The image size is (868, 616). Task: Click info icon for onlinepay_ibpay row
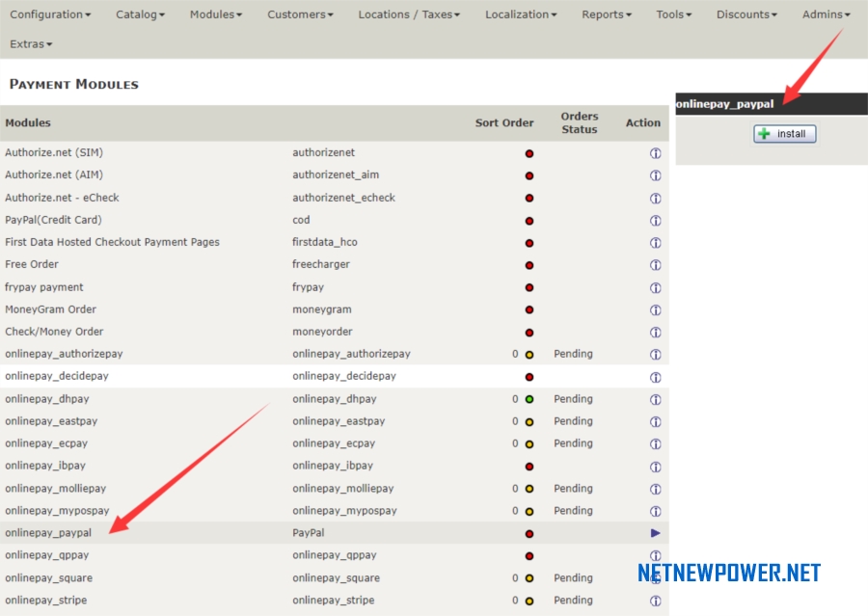tap(656, 467)
